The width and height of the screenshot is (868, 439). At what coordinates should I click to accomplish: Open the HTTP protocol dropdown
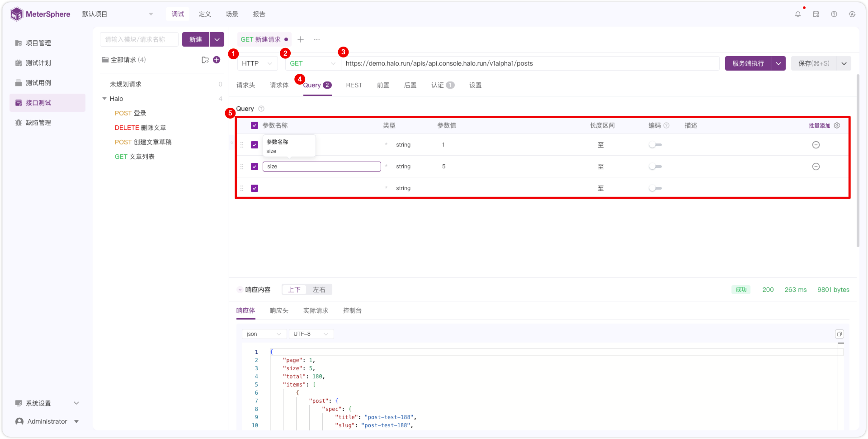click(257, 63)
